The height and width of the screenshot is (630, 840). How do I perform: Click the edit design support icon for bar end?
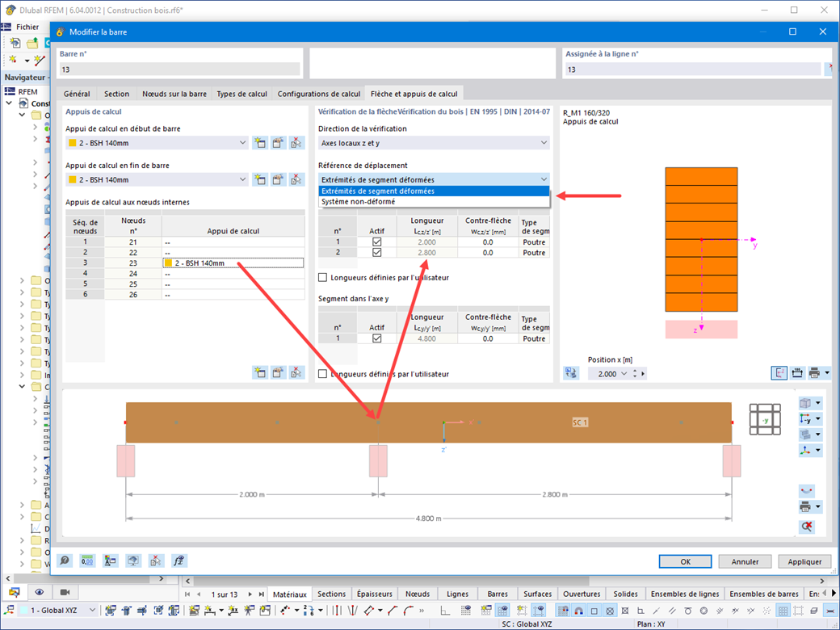(x=278, y=179)
